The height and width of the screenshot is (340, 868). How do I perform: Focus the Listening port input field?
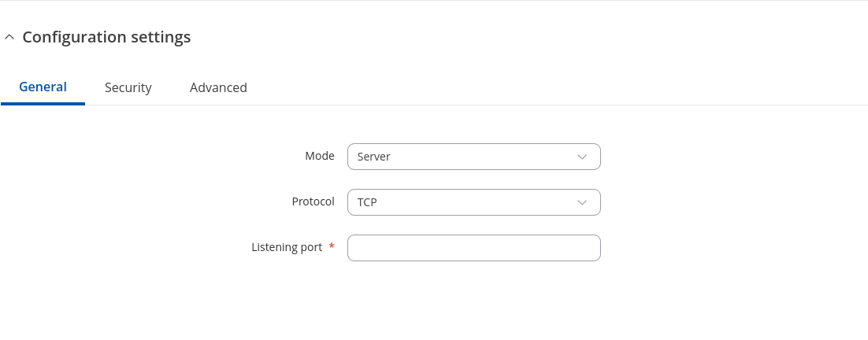473,248
